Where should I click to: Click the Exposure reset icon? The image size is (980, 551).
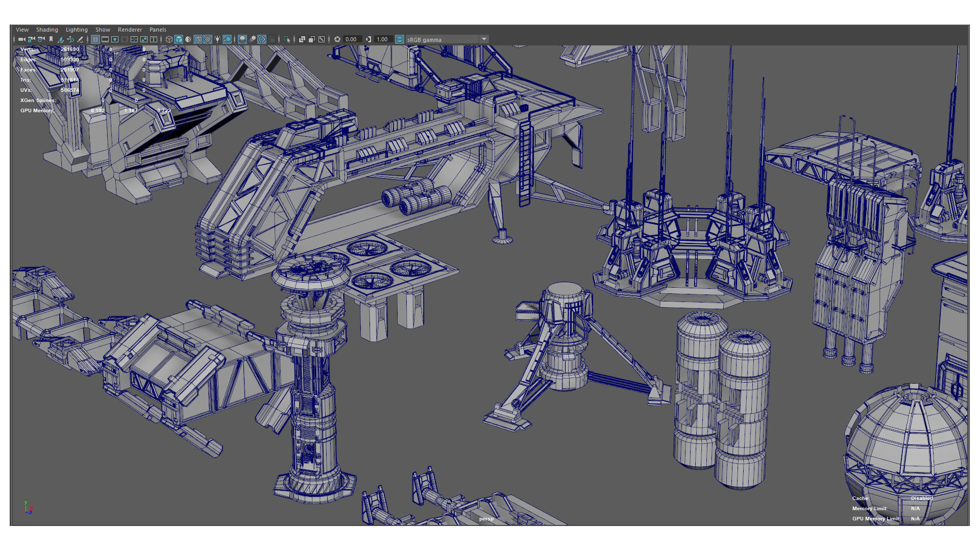pos(337,39)
